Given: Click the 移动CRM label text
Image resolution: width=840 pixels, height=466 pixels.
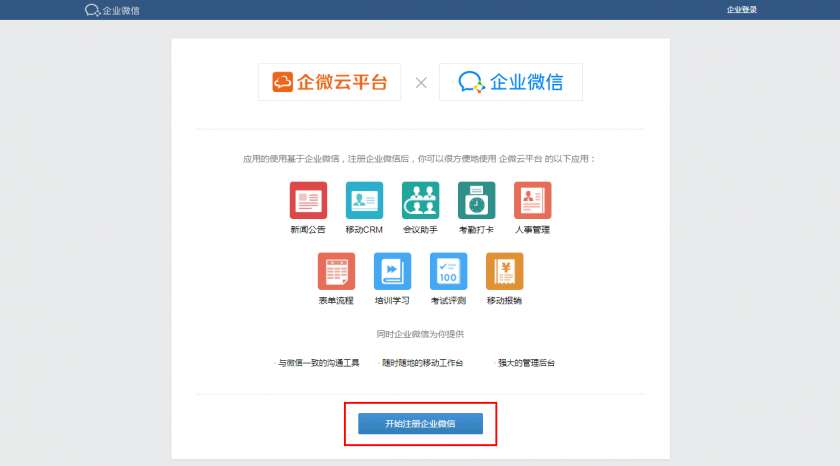Looking at the screenshot, I should [x=364, y=230].
